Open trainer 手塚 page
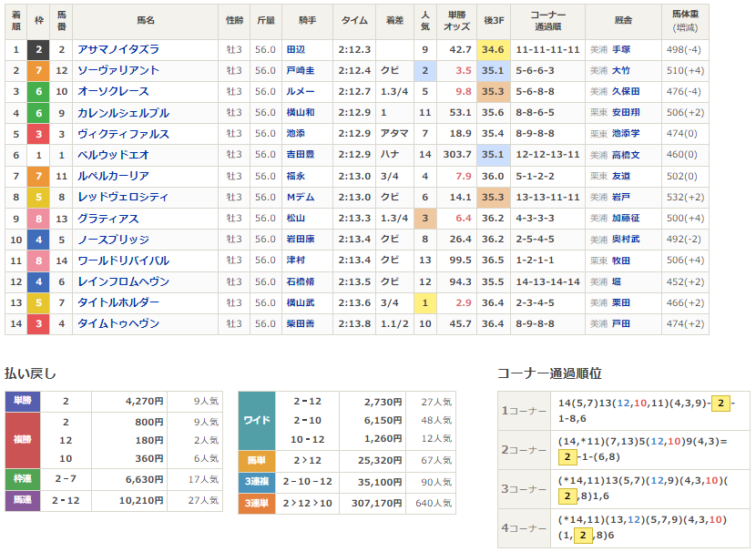Screen dimensions: 756x552 [x=621, y=50]
